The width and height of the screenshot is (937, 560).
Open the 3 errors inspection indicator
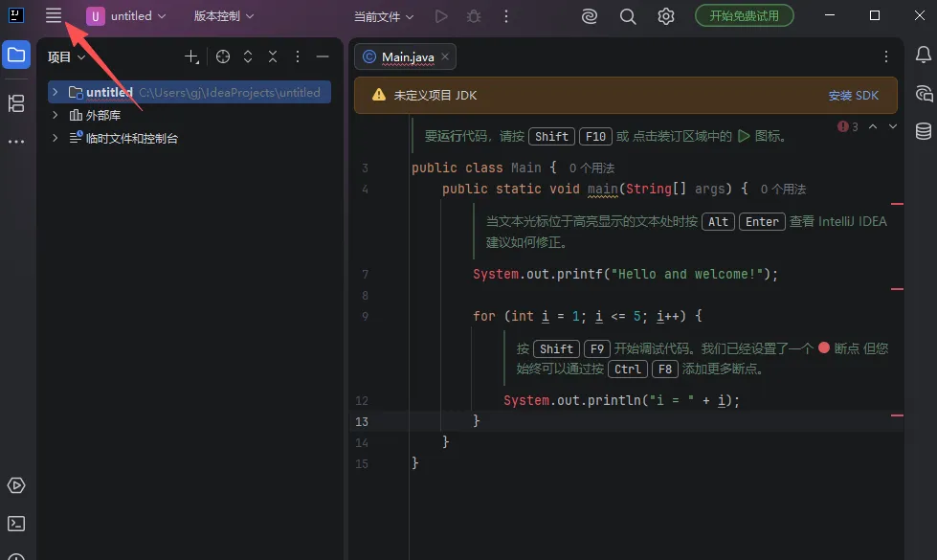point(848,126)
